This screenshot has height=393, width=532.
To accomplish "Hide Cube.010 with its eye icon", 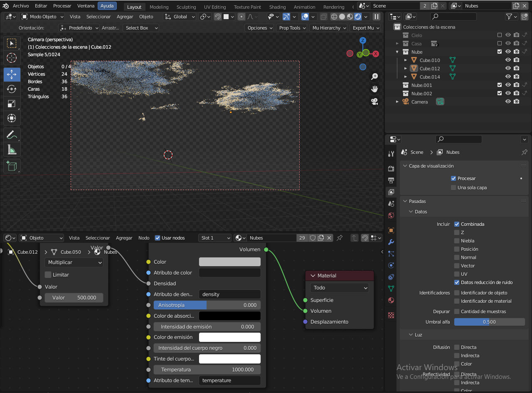I will (x=508, y=60).
